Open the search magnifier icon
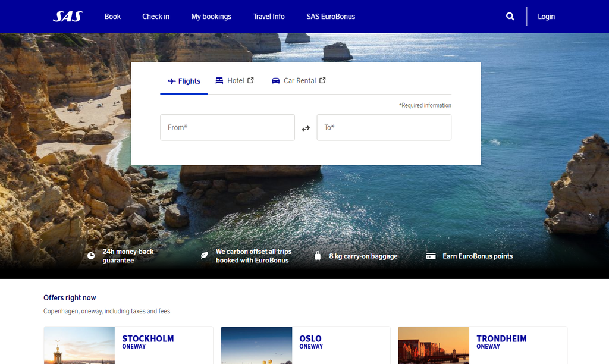609x364 pixels. [x=510, y=17]
